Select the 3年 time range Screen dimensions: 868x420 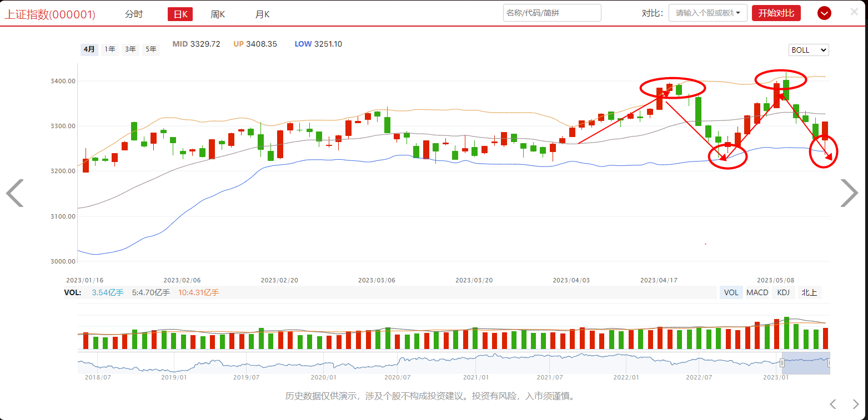coord(131,49)
